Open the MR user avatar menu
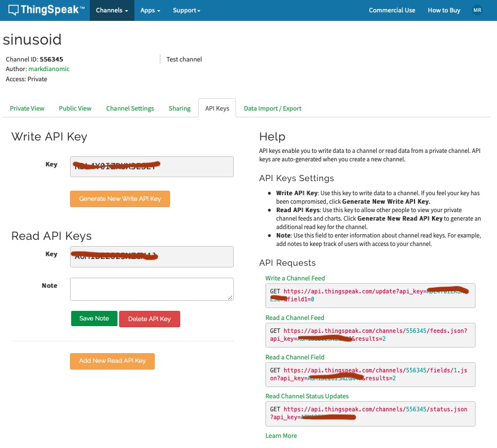Viewport: 497px width, 448px height. tap(477, 10)
